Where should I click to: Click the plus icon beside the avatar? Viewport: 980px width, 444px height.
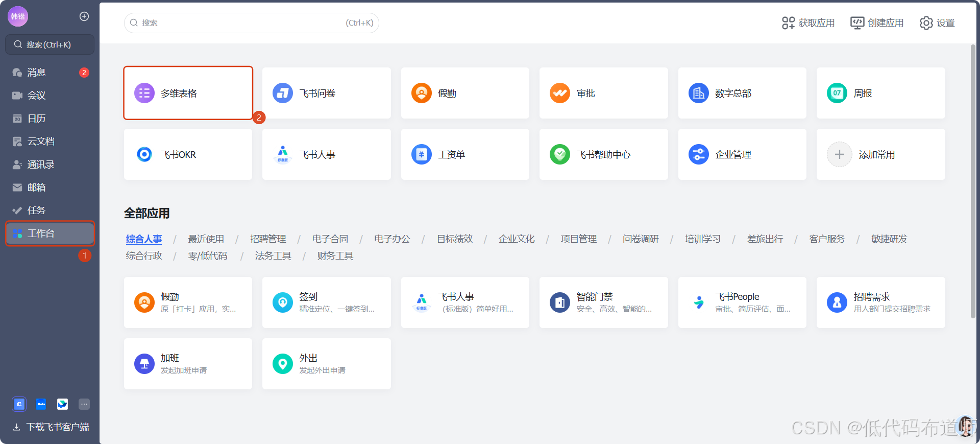click(84, 16)
